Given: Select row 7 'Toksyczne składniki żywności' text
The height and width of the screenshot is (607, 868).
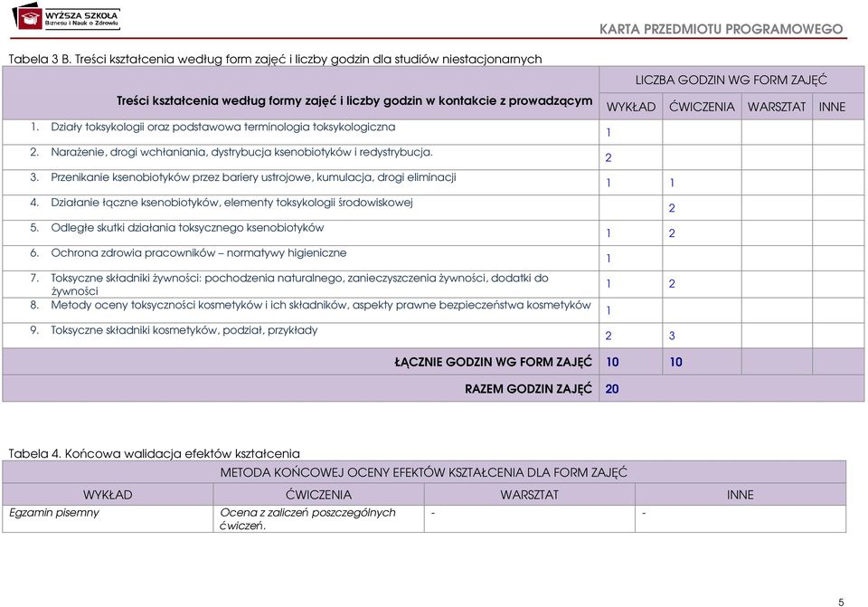Looking at the screenshot, I should tap(299, 284).
